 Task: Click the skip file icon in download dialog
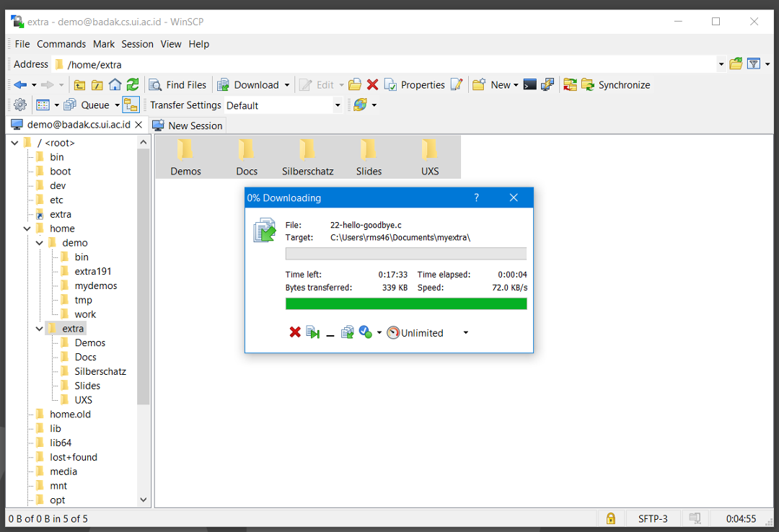(313, 332)
